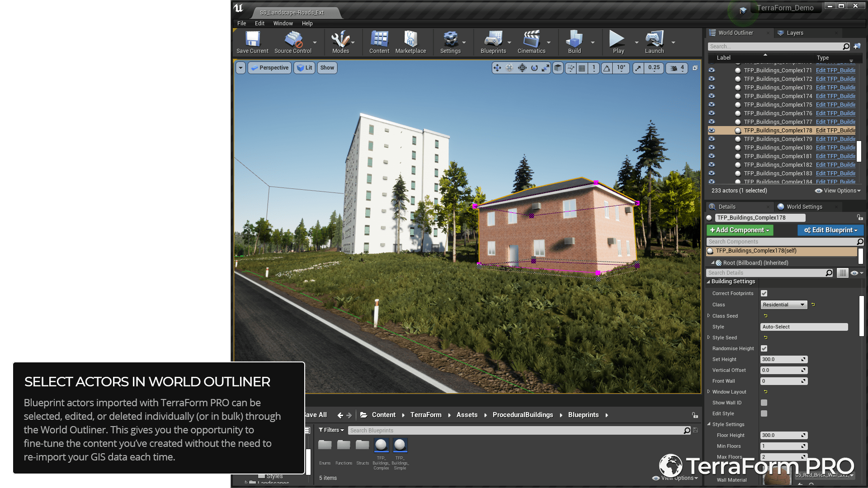The height and width of the screenshot is (488, 868).
Task: Open the Content browser toolbar icon
Action: (x=379, y=42)
